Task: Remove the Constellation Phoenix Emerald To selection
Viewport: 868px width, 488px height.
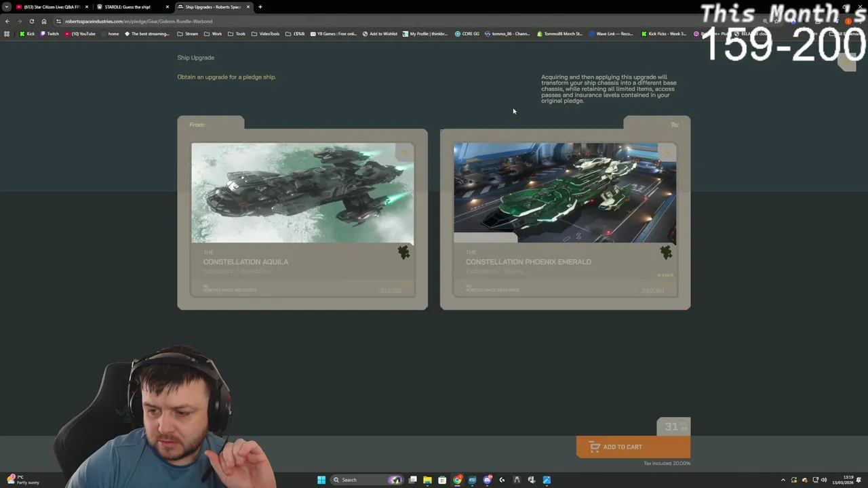Action: tap(667, 152)
